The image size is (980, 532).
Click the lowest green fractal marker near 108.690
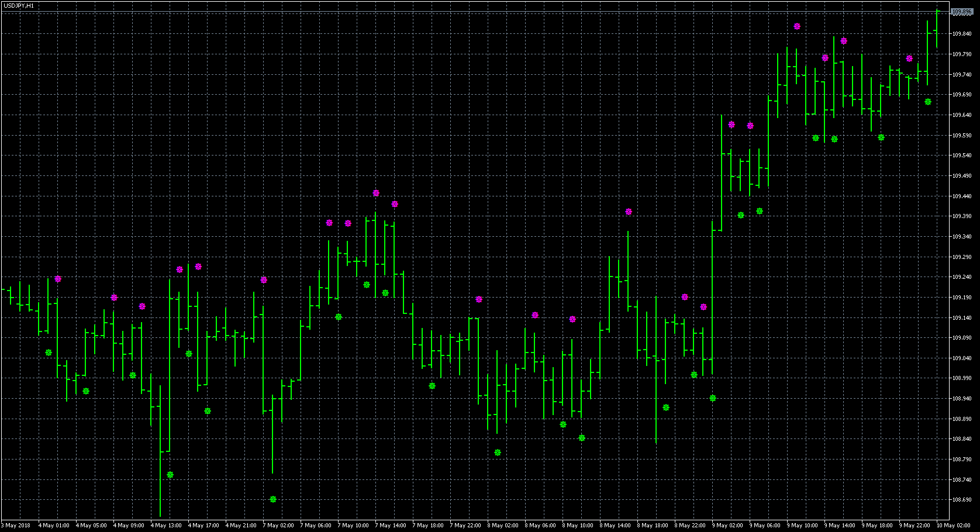pyautogui.click(x=273, y=499)
